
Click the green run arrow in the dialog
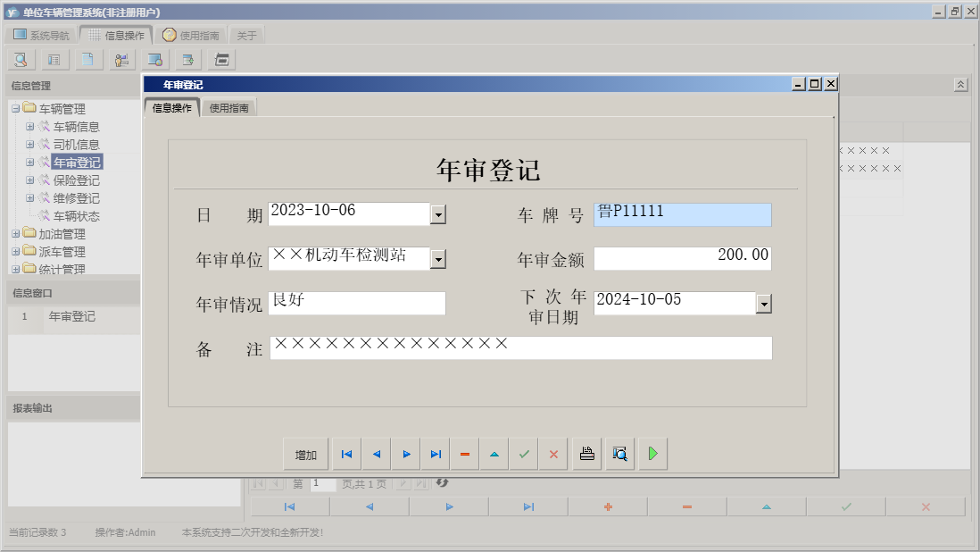pyautogui.click(x=652, y=454)
